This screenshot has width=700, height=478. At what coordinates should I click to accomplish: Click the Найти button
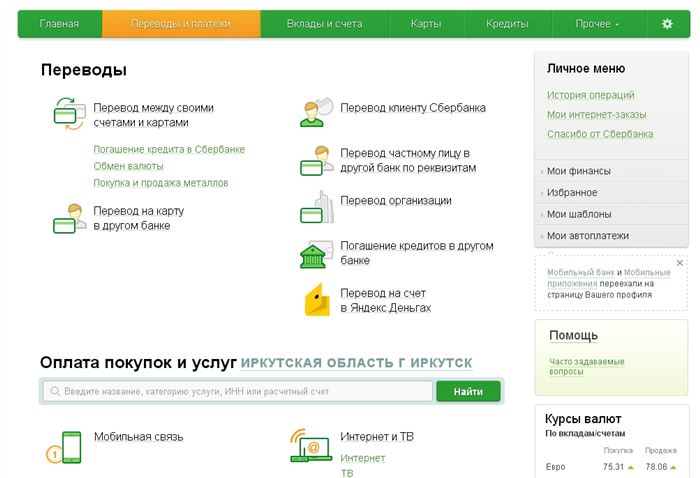point(468,391)
